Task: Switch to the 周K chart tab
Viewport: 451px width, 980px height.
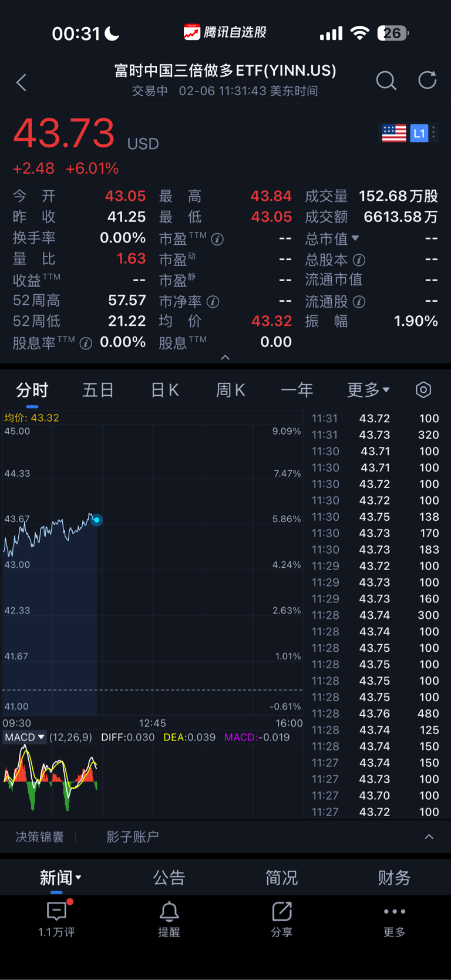Action: [x=230, y=390]
